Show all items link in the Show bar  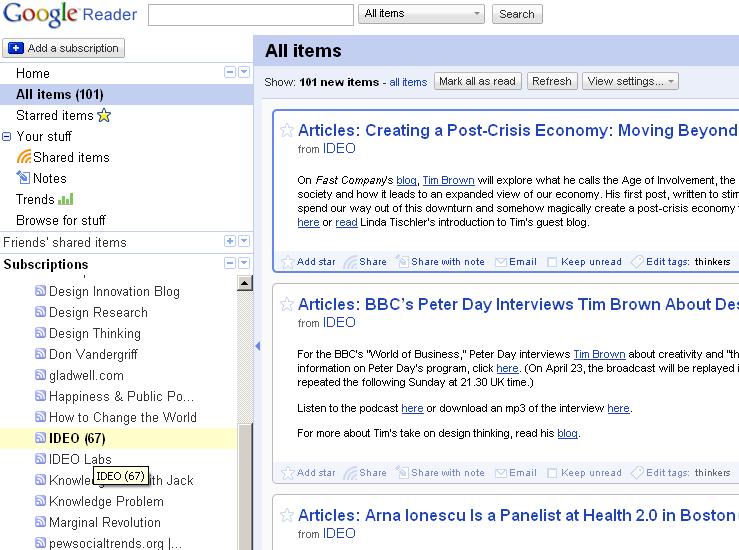(x=408, y=82)
